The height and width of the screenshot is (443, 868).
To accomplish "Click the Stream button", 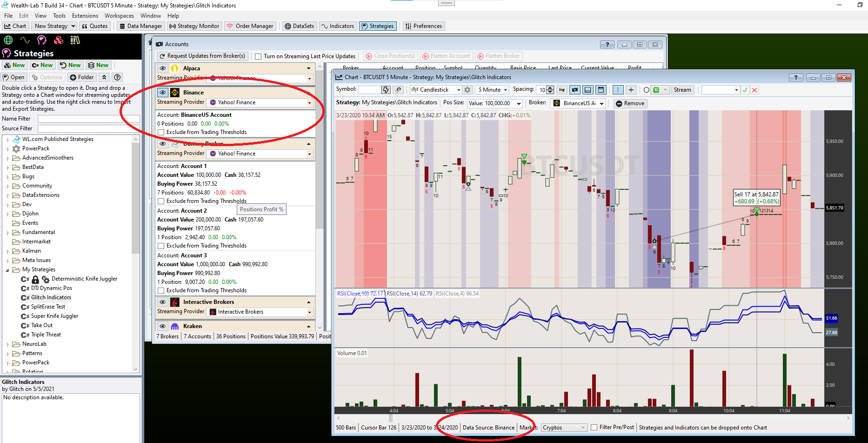I will (x=682, y=90).
